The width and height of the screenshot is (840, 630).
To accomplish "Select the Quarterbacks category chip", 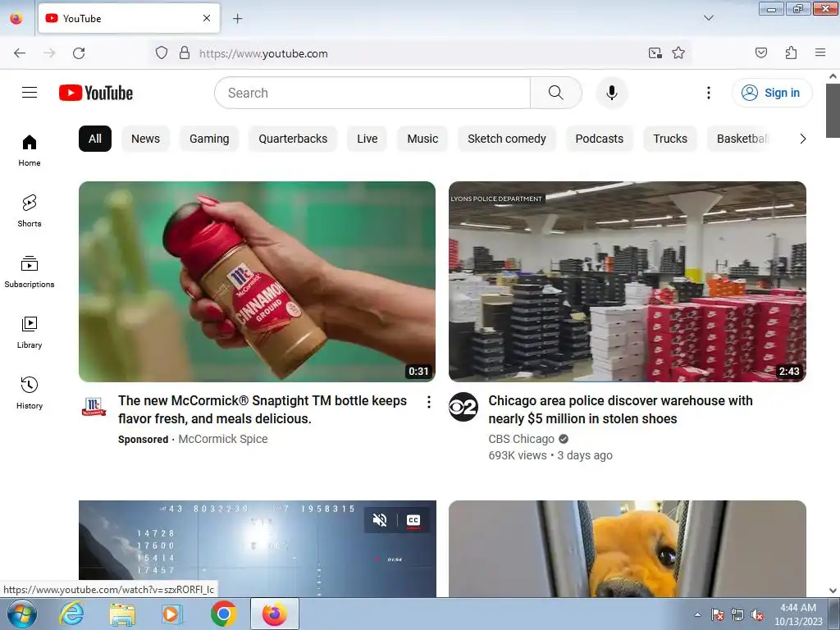I will 293,139.
